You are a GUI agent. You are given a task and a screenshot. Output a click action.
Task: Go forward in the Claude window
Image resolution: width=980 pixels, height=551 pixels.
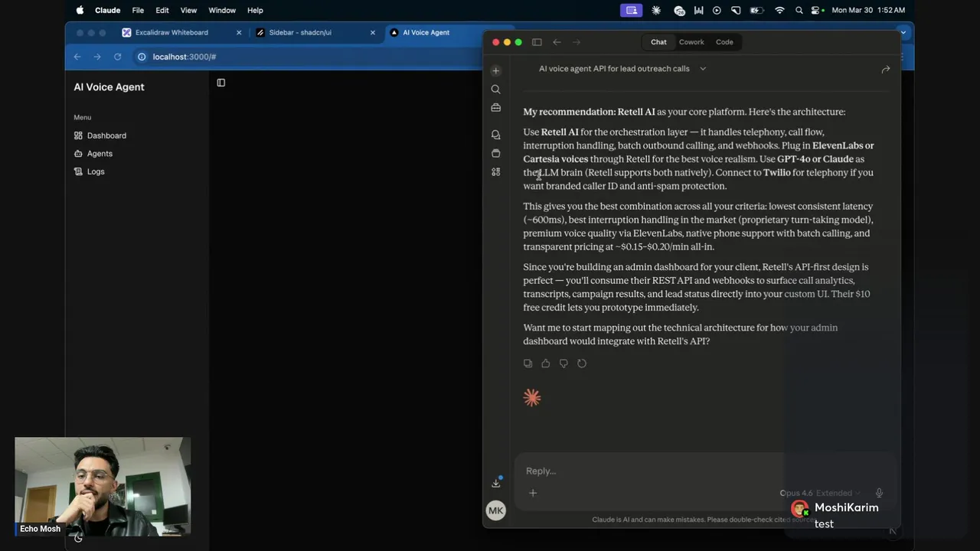(577, 42)
